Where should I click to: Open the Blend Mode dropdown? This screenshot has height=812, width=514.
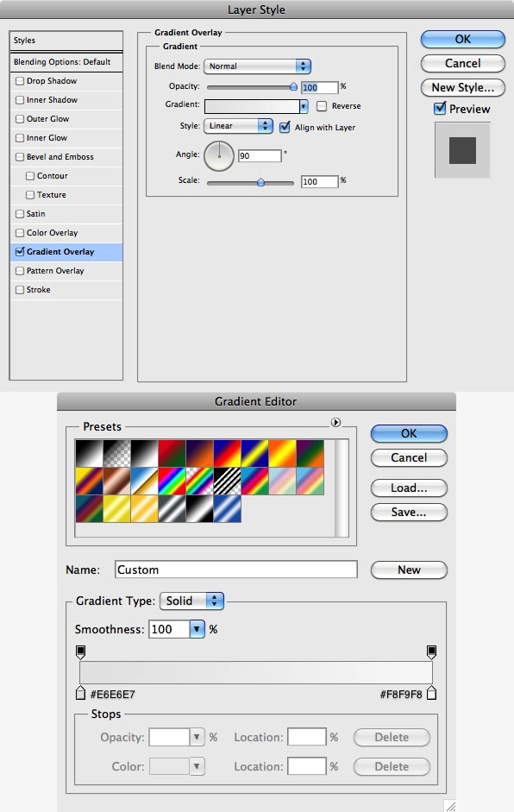coord(257,66)
